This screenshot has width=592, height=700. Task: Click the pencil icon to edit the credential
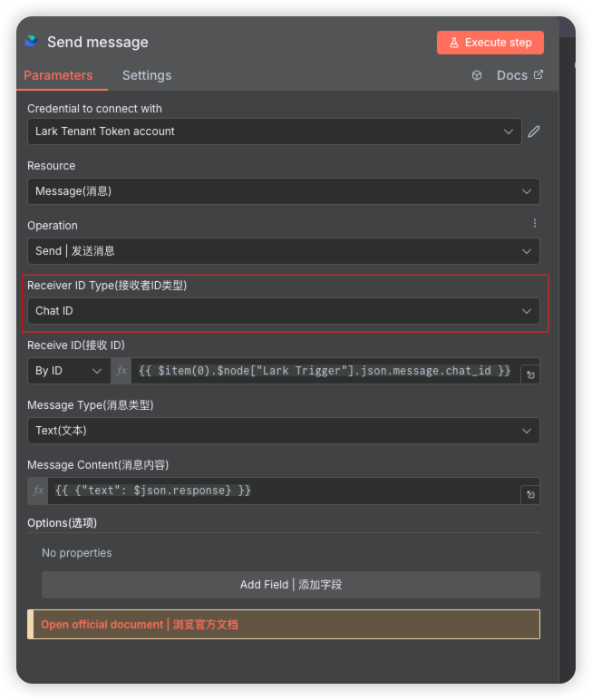(533, 131)
